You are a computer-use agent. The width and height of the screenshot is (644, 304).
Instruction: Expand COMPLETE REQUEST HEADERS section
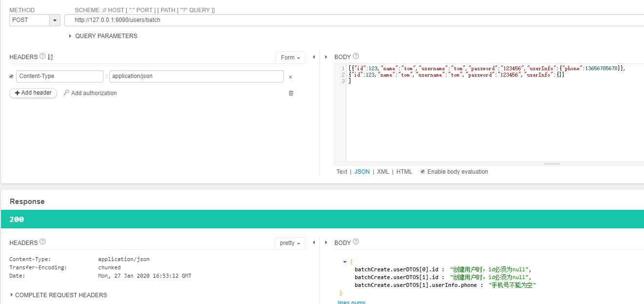58,295
